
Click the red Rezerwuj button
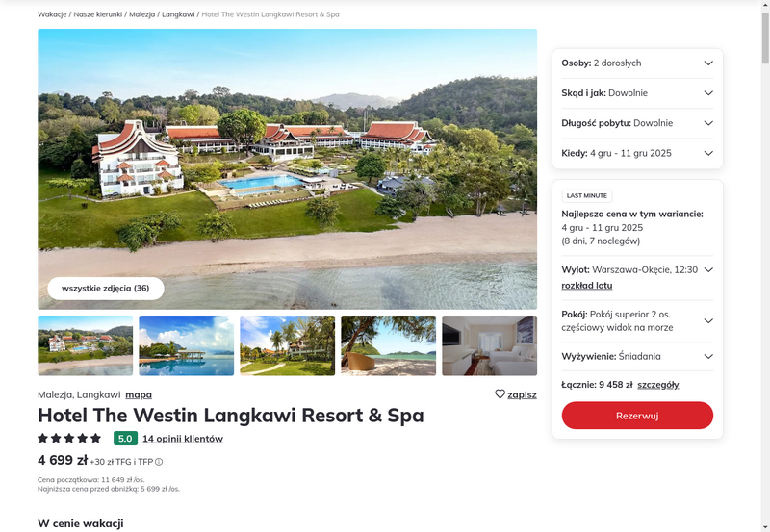637,416
